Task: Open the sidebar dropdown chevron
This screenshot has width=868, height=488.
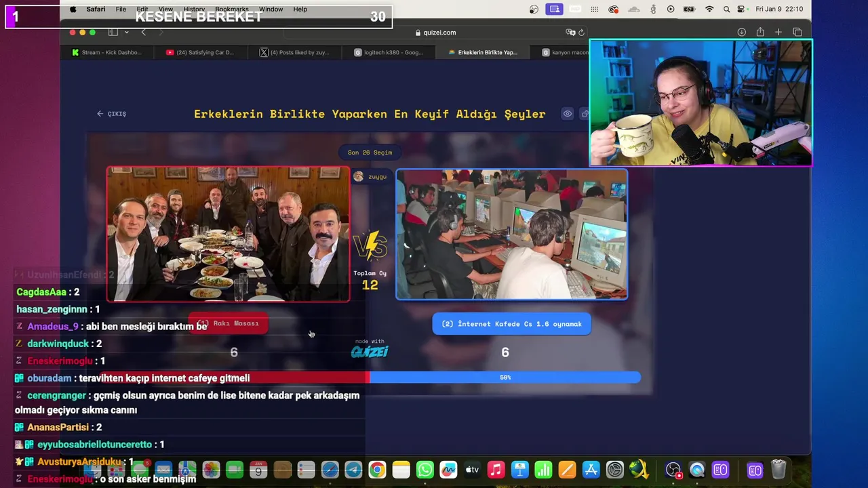Action: (127, 33)
